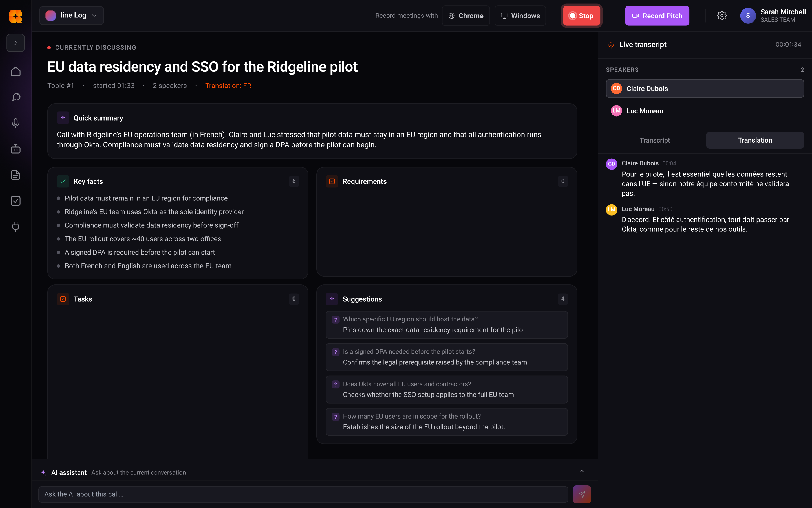Open the line Log workspace dropdown
Image resolution: width=812 pixels, height=508 pixels.
tap(71, 16)
